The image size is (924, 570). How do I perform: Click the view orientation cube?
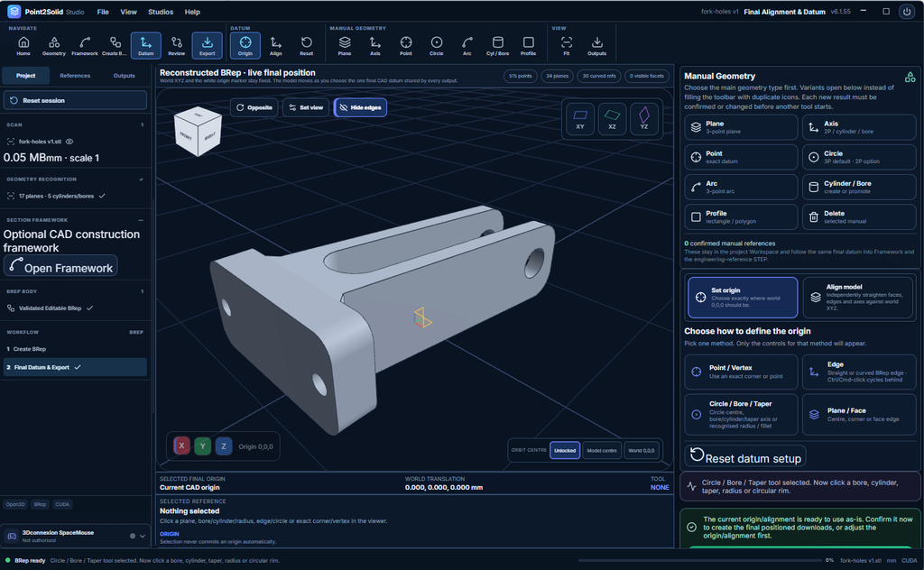click(198, 132)
